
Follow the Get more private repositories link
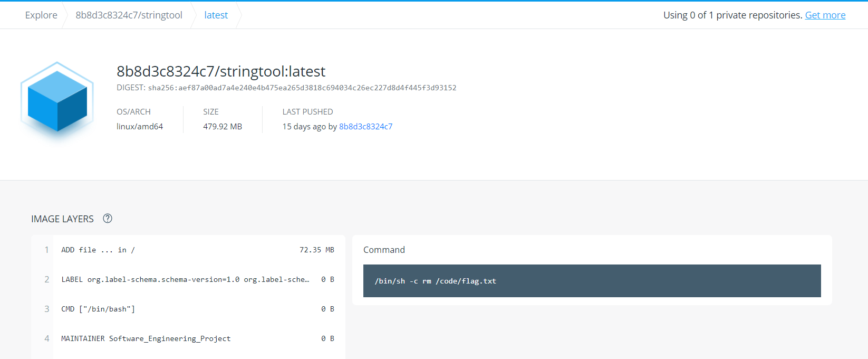(x=825, y=15)
